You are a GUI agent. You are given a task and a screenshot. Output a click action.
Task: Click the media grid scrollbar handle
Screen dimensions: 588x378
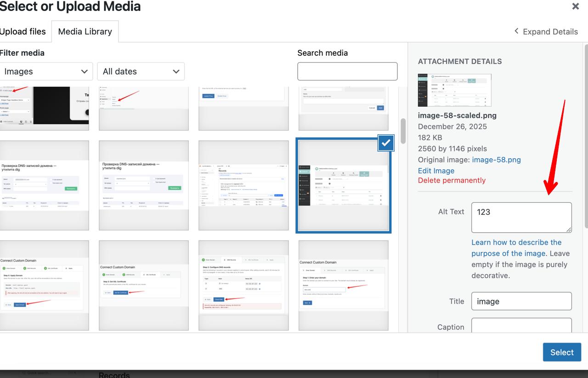403,131
